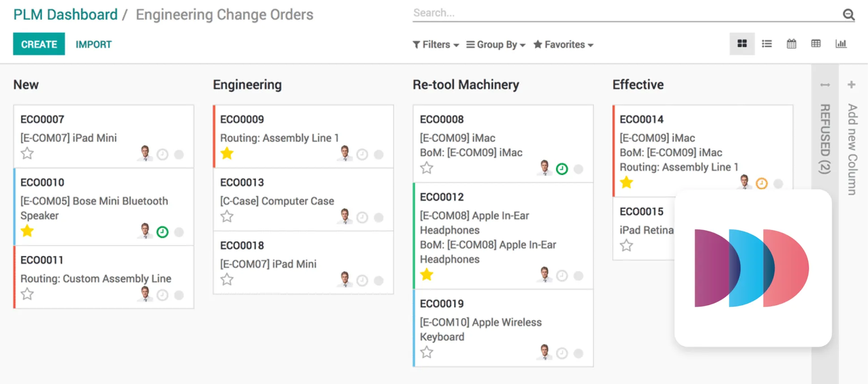Open the ECO0018 card title
Screen dimensions: 868x384
(x=242, y=245)
